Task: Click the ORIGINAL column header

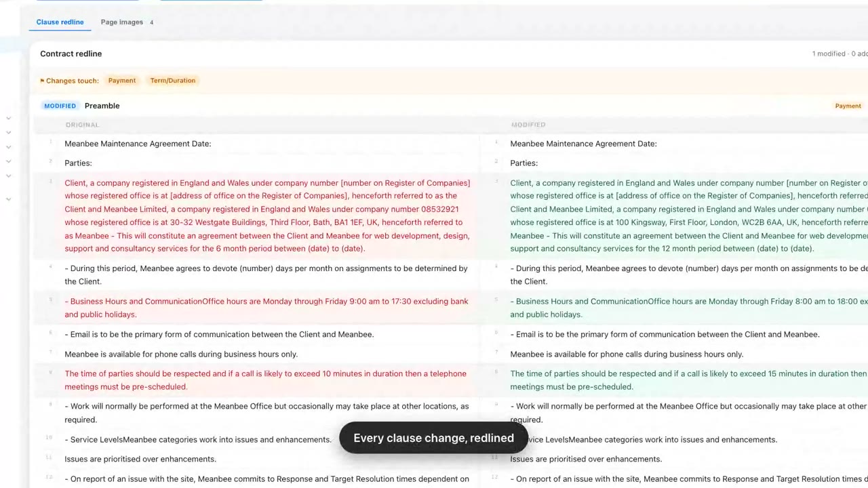Action: (82, 125)
